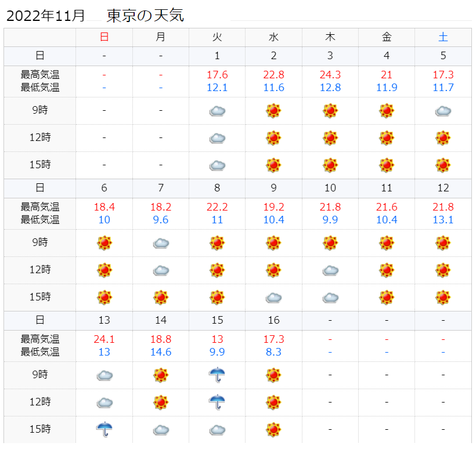Click the date cell 10
Screen dimensions: 476x453
click(330, 188)
